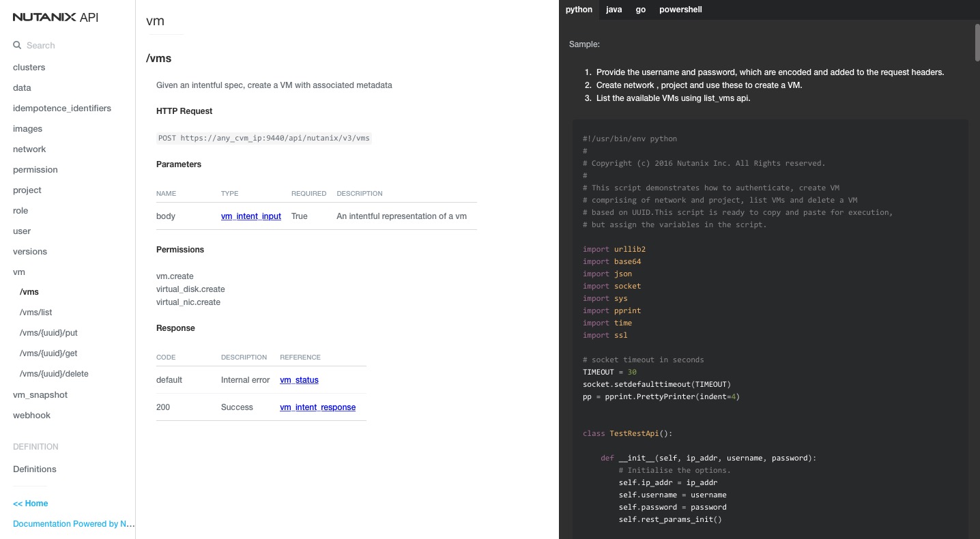
Task: Open the Definitions sidebar item
Action: point(35,469)
